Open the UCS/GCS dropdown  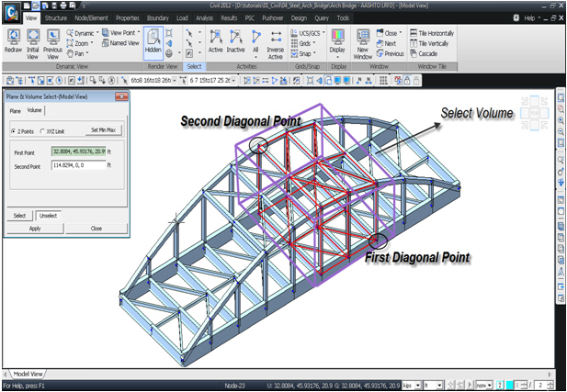click(307, 33)
